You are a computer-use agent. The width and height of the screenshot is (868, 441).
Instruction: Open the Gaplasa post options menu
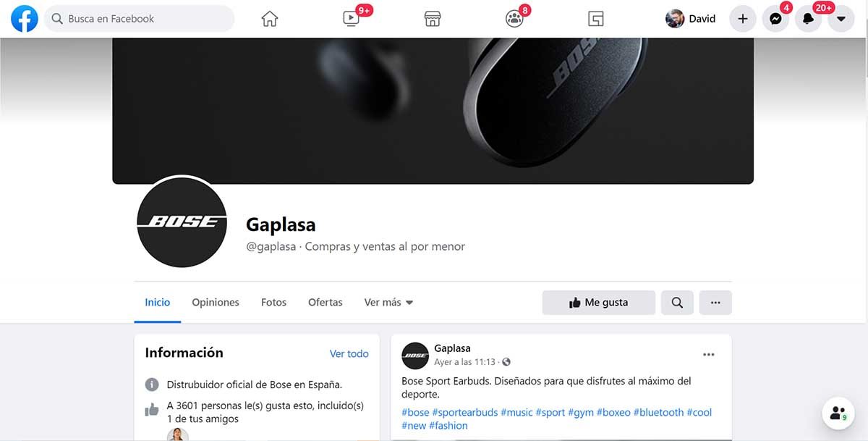click(709, 354)
